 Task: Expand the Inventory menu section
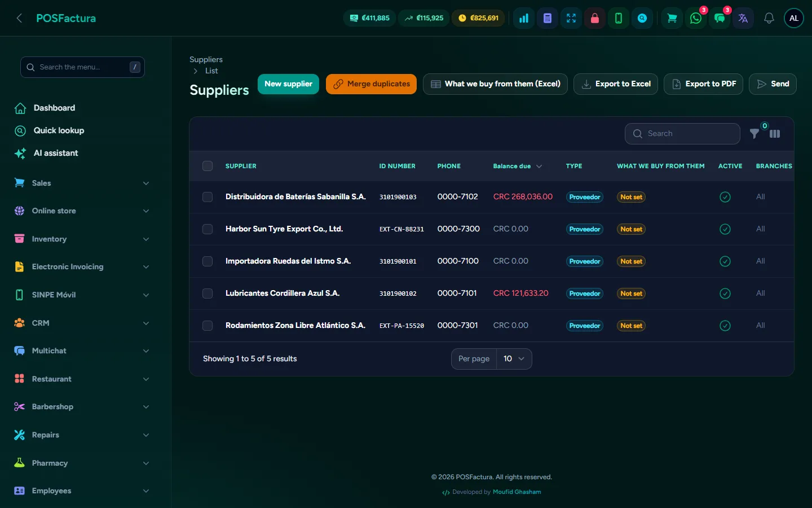[82, 239]
